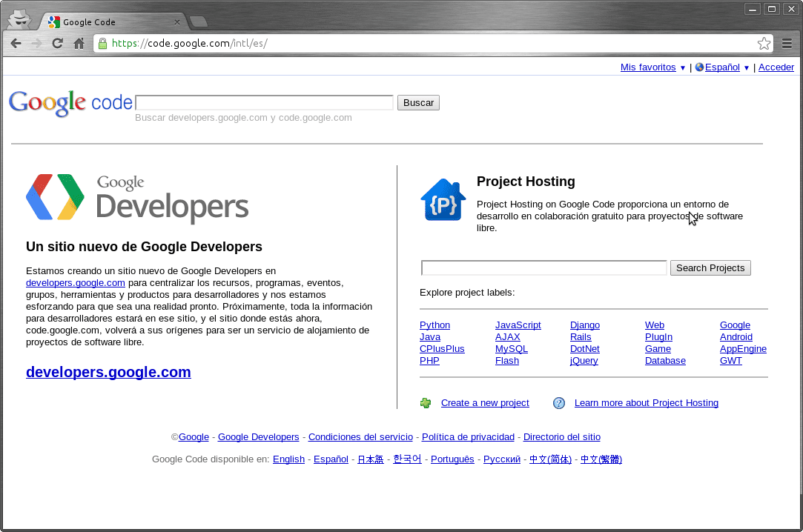
Task: Minimize the browser window
Action: [753, 9]
